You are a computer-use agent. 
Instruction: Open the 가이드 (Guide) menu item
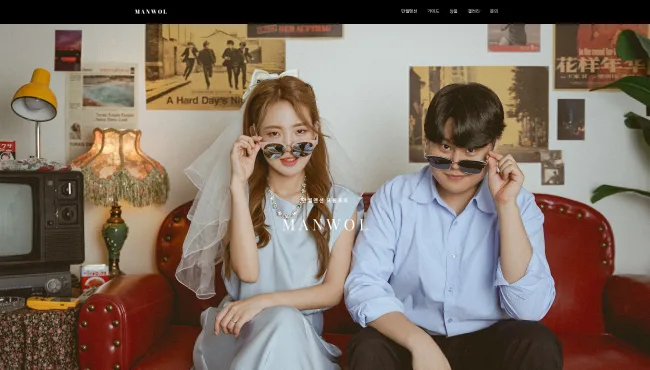point(433,11)
